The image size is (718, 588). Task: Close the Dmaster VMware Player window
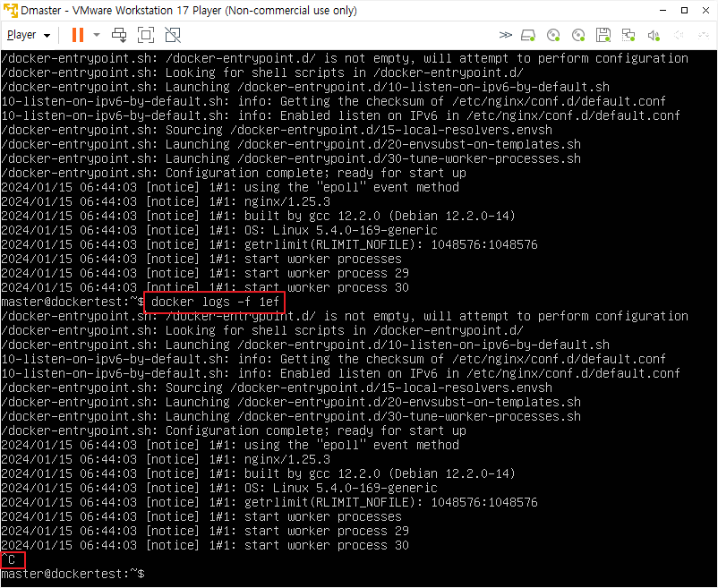tap(705, 10)
